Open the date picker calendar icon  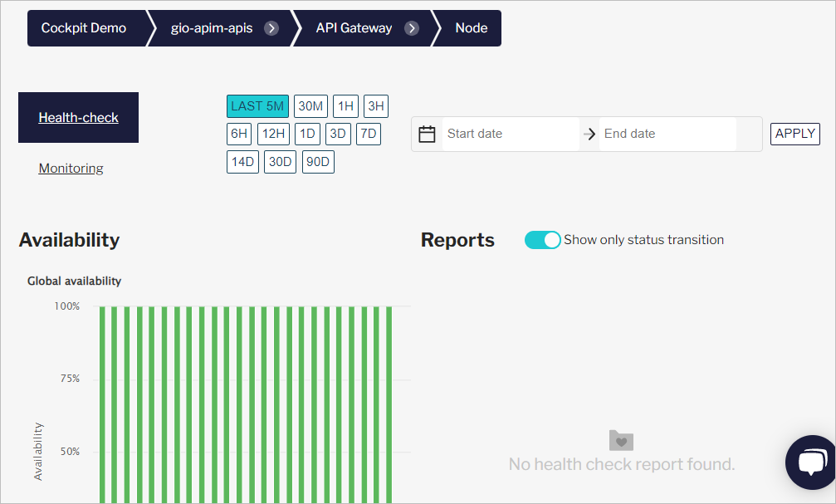[427, 133]
